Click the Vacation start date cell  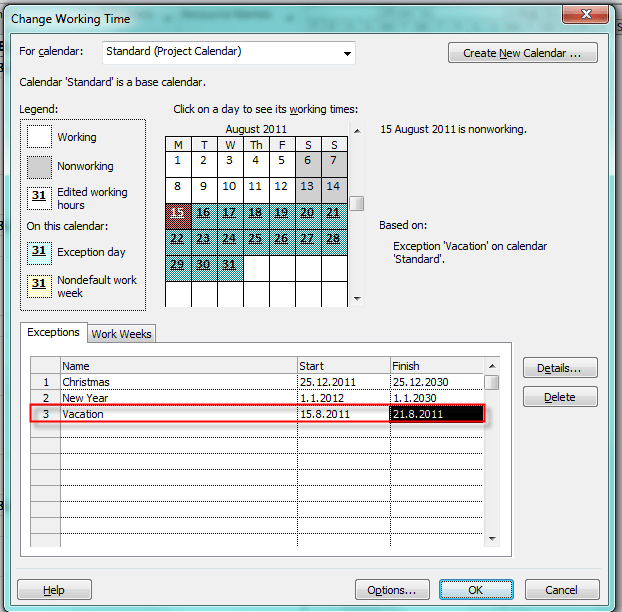343,414
